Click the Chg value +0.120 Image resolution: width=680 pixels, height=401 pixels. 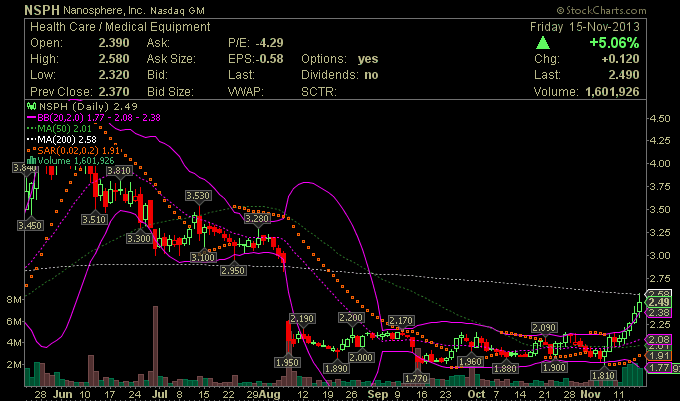pyautogui.click(x=620, y=59)
